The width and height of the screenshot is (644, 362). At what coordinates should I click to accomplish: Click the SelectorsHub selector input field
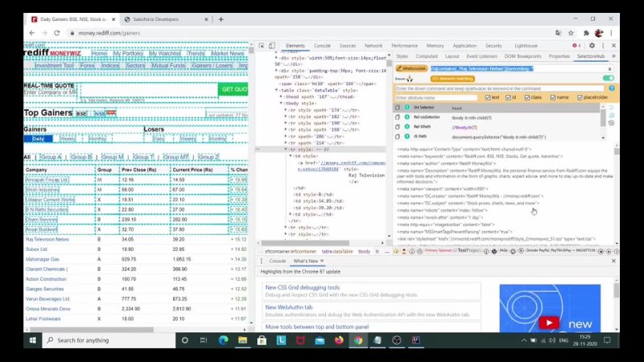pyautogui.click(x=518, y=68)
